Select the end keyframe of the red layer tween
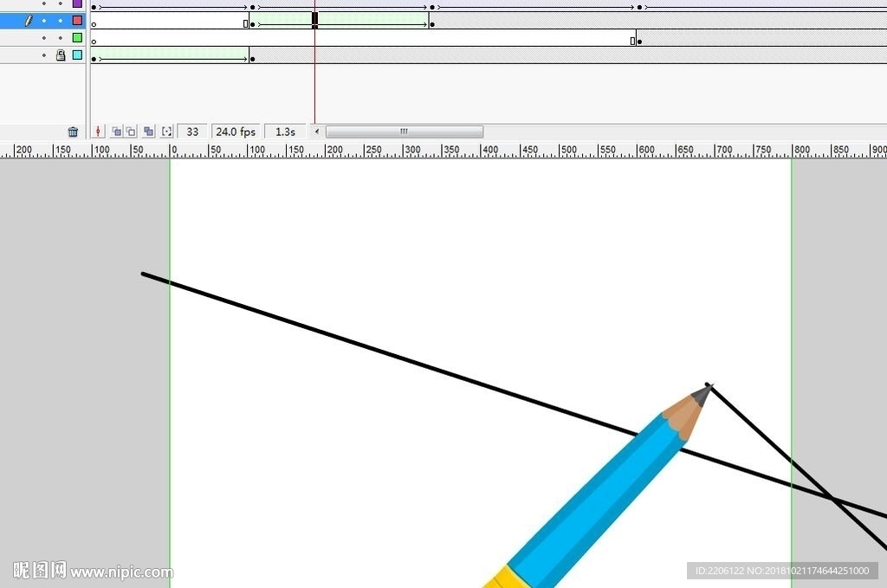Image resolution: width=887 pixels, height=588 pixels. [x=433, y=24]
